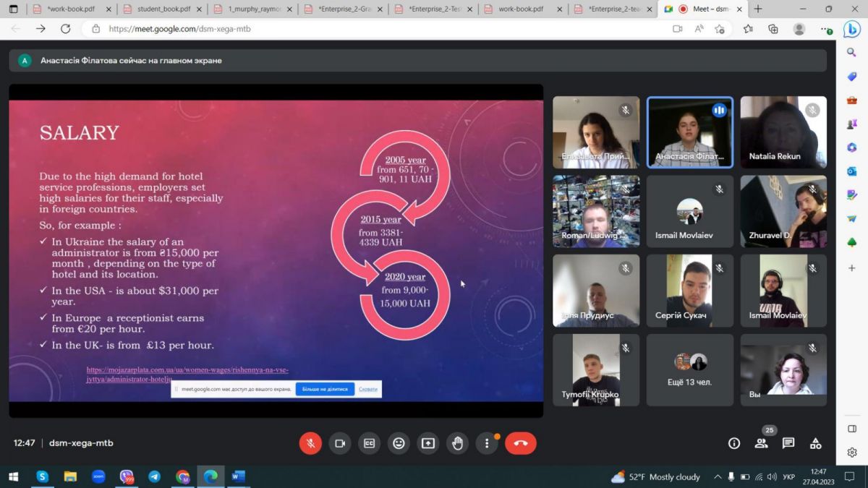Switch to the 1_murphy_raymond tab

click(x=253, y=9)
